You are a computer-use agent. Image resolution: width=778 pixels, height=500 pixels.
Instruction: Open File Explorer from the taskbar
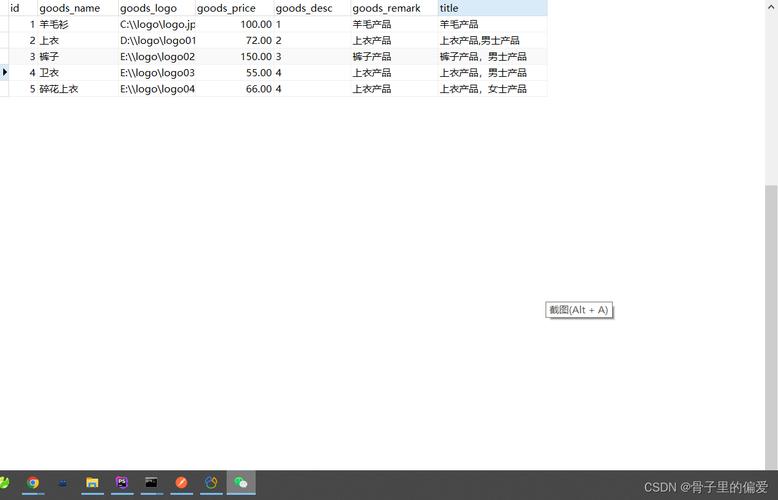(x=92, y=483)
